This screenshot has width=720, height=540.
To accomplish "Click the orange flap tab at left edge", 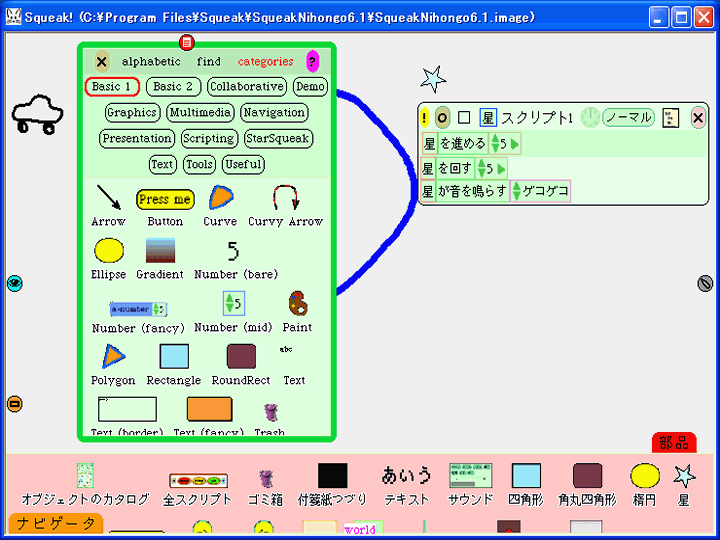I will pos(15,404).
